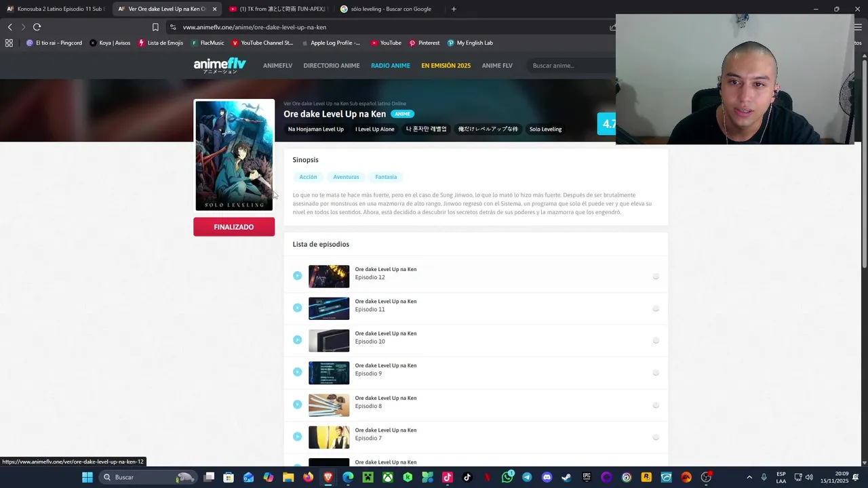868x488 pixels.
Task: Play Episodio 9 using its blue play icon
Action: pyautogui.click(x=297, y=371)
